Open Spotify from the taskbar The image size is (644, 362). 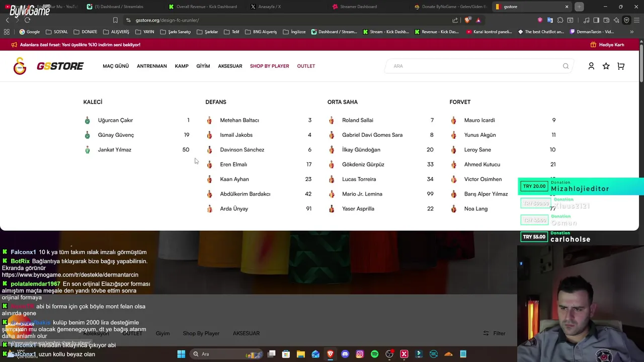coord(374,354)
